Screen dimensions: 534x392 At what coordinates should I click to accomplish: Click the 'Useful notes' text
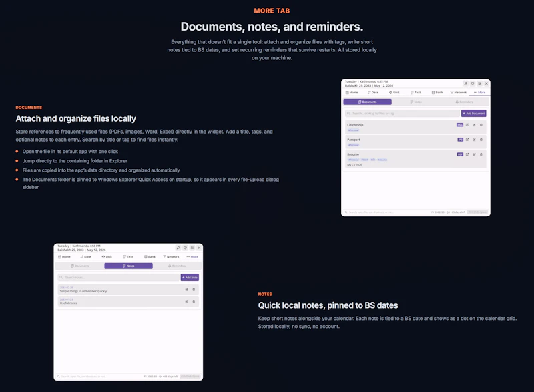pyautogui.click(x=69, y=303)
